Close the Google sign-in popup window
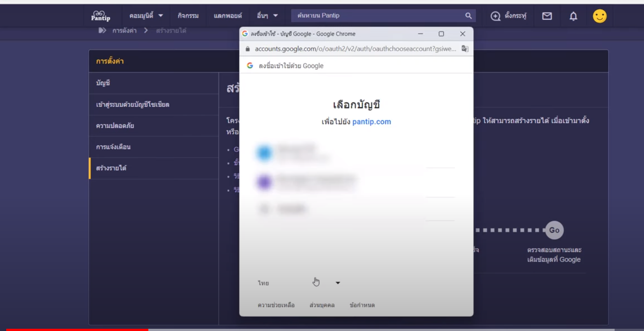The height and width of the screenshot is (331, 644). [462, 34]
